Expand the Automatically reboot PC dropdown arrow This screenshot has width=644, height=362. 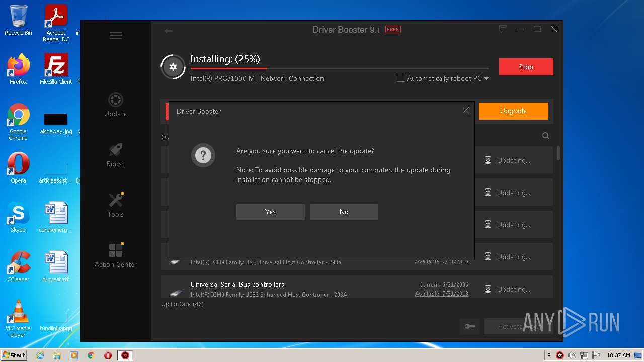[x=486, y=79]
